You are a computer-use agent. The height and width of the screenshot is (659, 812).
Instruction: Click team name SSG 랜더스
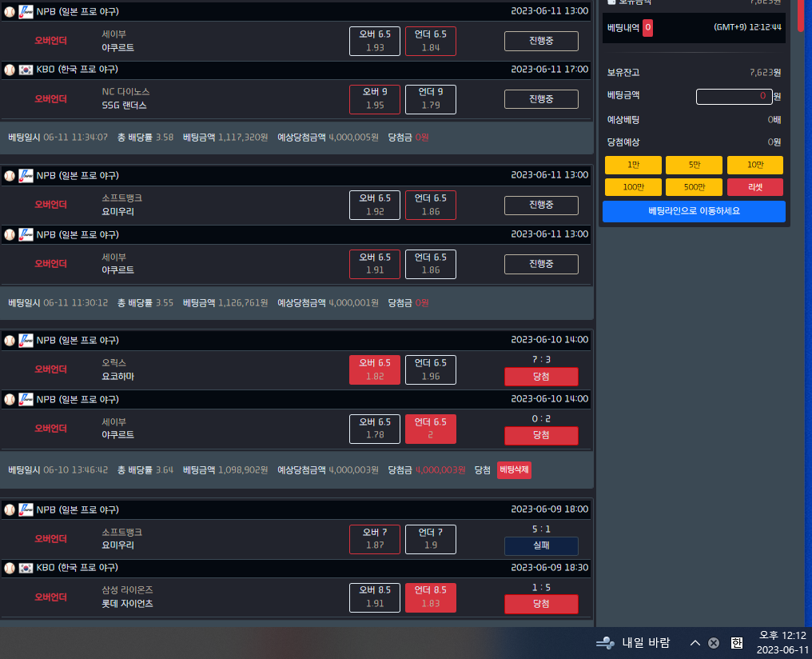click(124, 106)
